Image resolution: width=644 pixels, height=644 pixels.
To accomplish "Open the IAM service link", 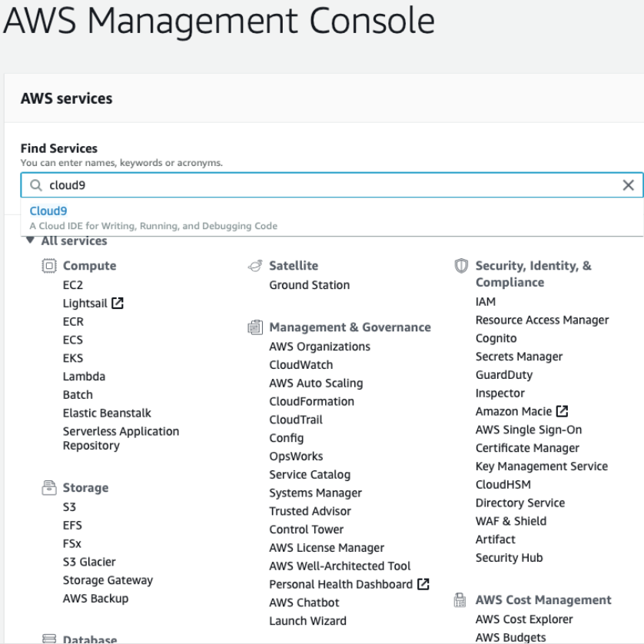I will click(486, 302).
